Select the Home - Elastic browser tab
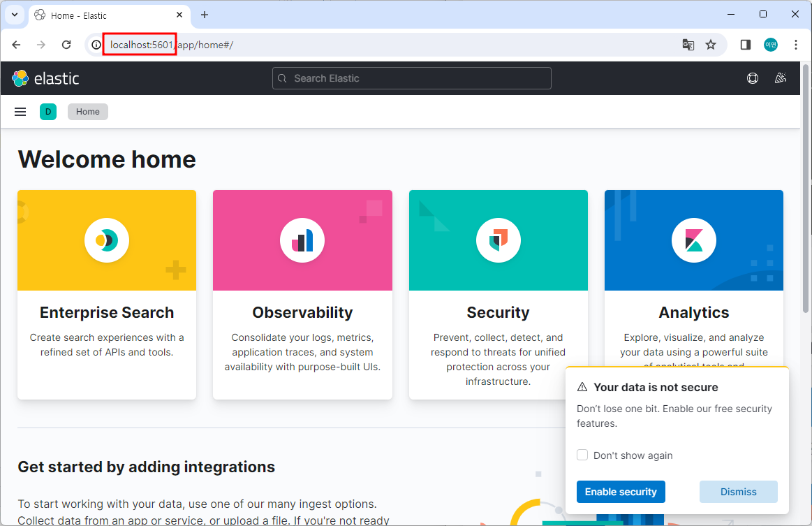812x526 pixels. pos(110,15)
